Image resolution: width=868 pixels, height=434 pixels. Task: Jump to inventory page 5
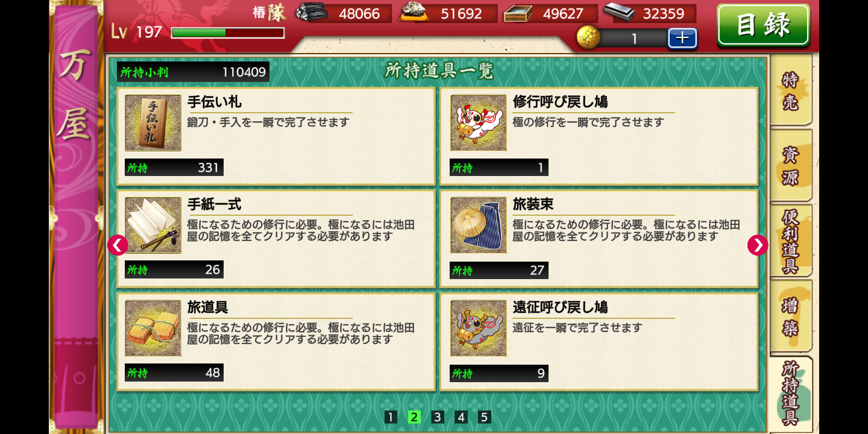coord(485,417)
